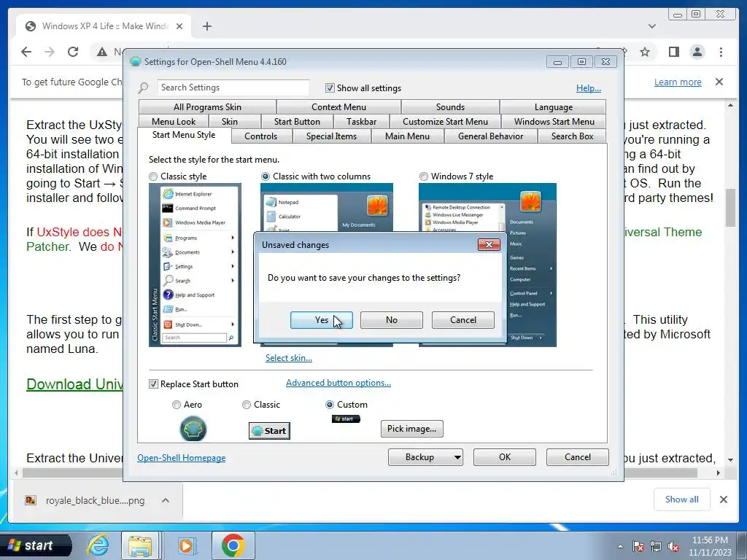This screenshot has width=747, height=560.
Task: Click Chrome back arrow
Action: coord(27,52)
